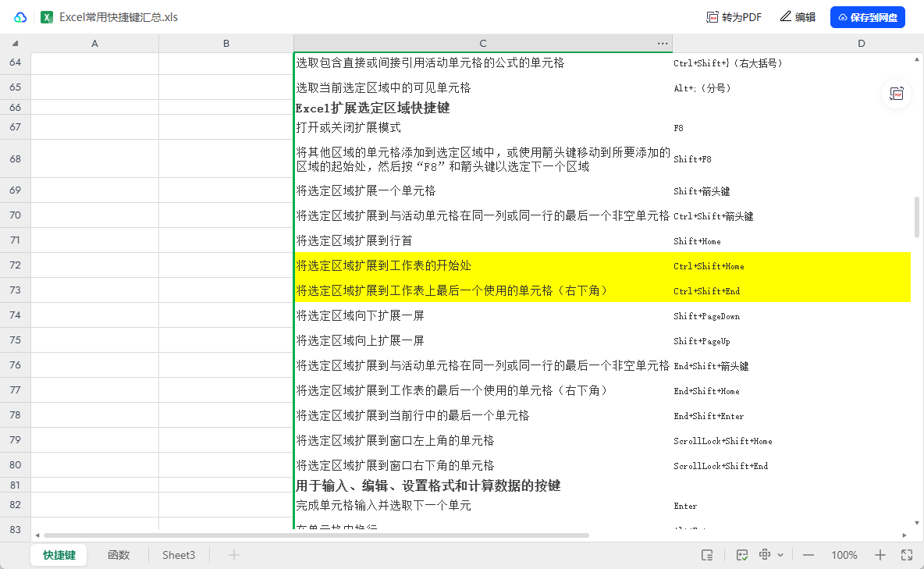Click the check status icon in status bar
Image resolution: width=924 pixels, height=569 pixels.
[742, 555]
